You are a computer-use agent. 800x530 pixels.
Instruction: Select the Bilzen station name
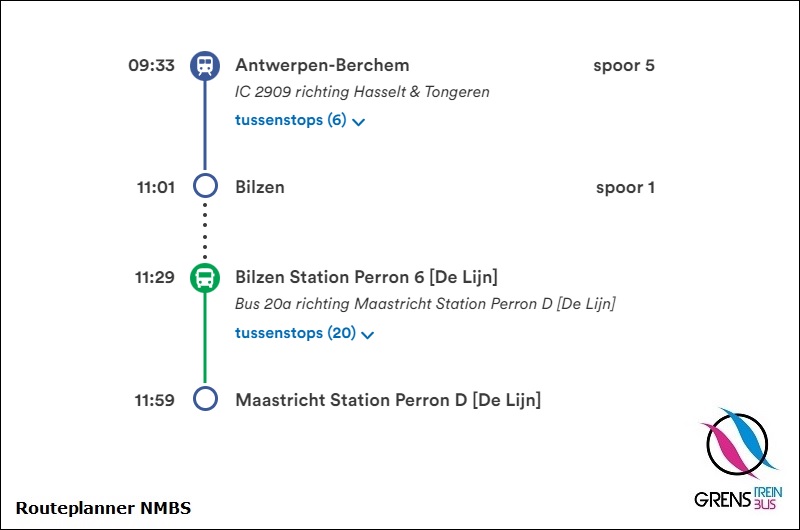point(260,187)
